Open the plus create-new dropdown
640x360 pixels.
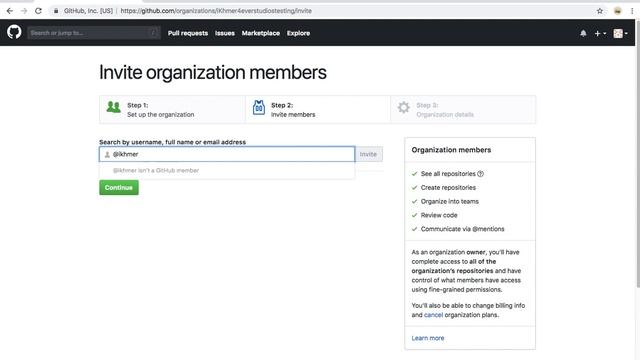click(600, 33)
